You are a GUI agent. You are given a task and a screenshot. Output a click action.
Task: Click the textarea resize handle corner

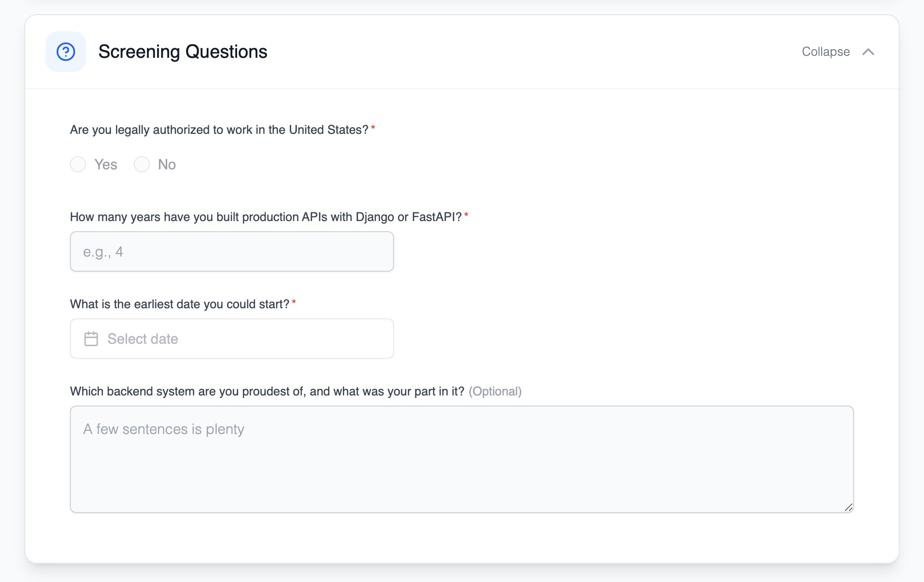[x=849, y=507]
